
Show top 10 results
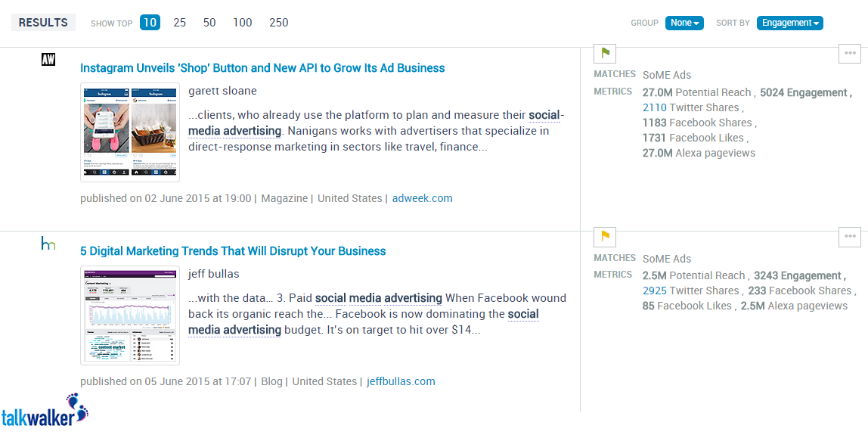150,23
